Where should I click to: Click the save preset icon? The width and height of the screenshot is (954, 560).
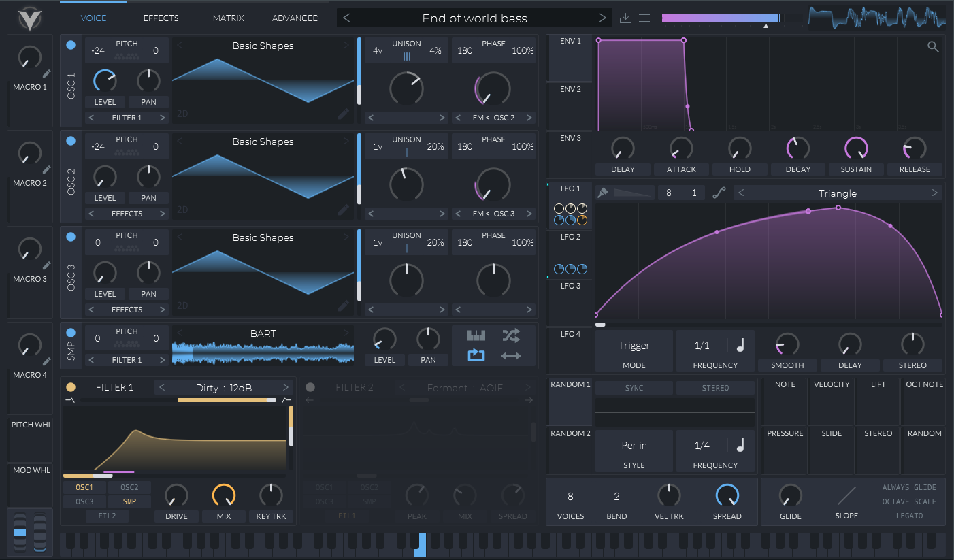626,18
